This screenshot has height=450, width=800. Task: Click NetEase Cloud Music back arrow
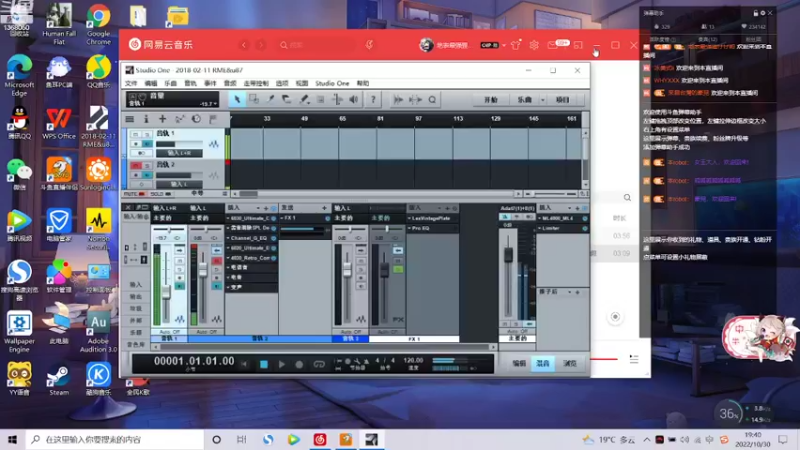(244, 45)
